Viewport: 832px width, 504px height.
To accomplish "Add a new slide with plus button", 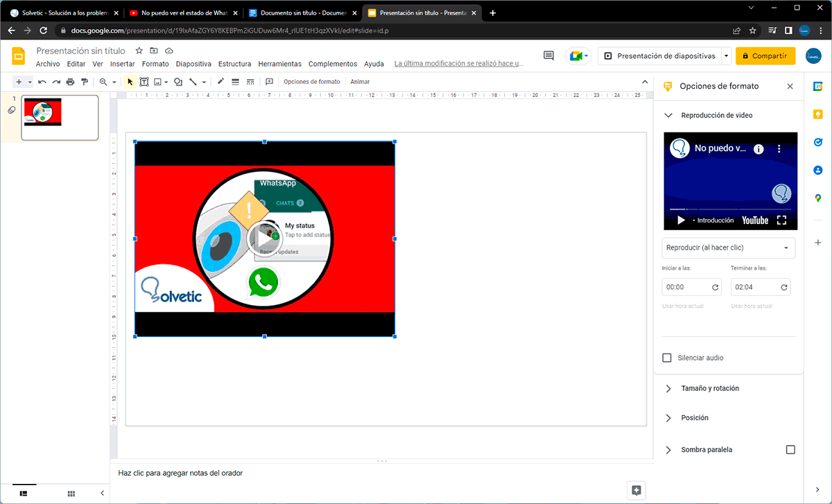I will coord(19,82).
